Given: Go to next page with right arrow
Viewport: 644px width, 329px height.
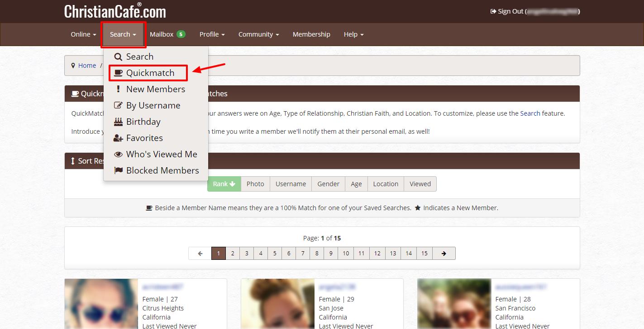Looking at the screenshot, I should coord(444,254).
